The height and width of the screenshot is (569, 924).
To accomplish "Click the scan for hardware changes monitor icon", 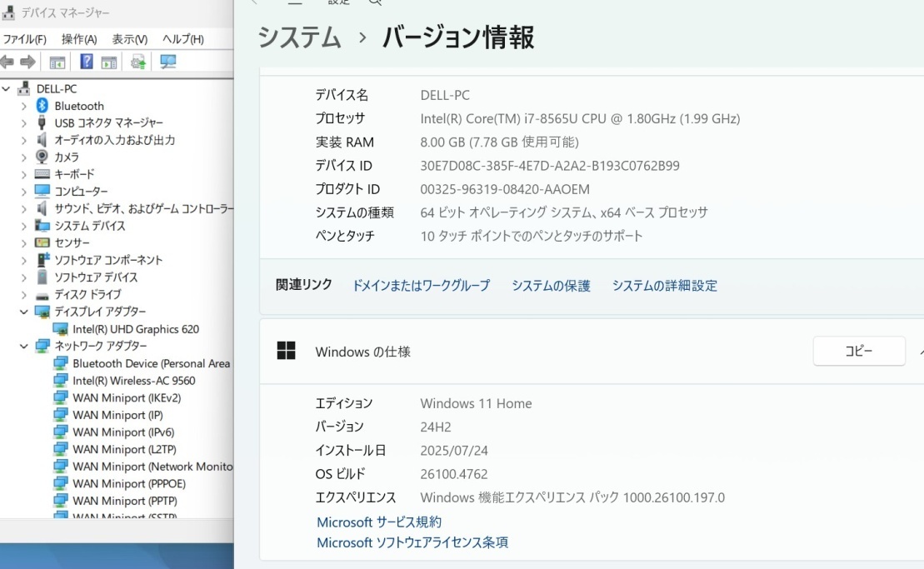I will click(168, 62).
